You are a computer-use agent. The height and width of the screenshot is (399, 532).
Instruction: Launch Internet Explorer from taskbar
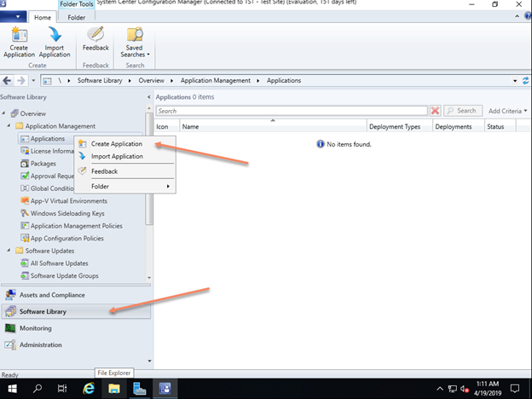(x=89, y=389)
